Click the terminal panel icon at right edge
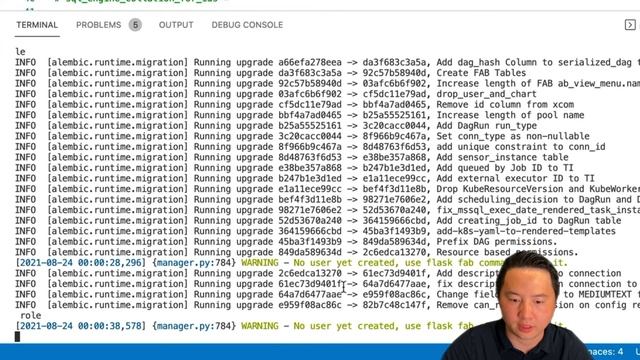The width and height of the screenshot is (640, 360). [630, 25]
